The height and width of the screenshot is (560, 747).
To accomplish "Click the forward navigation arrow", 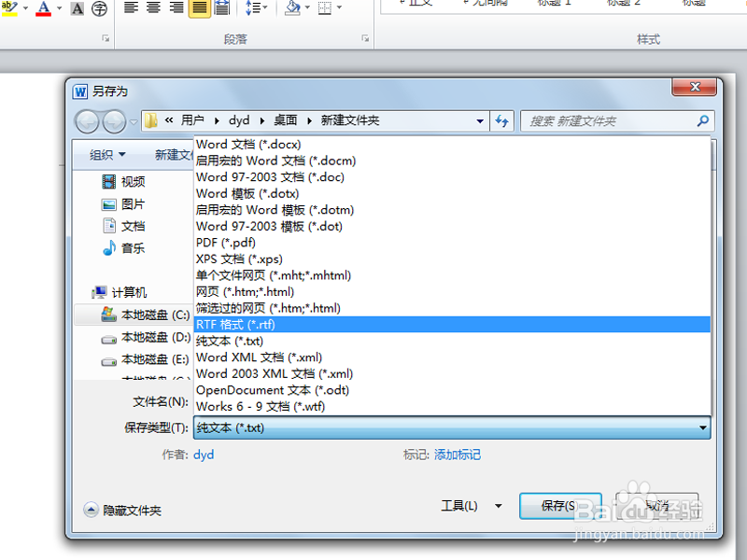I will point(114,121).
